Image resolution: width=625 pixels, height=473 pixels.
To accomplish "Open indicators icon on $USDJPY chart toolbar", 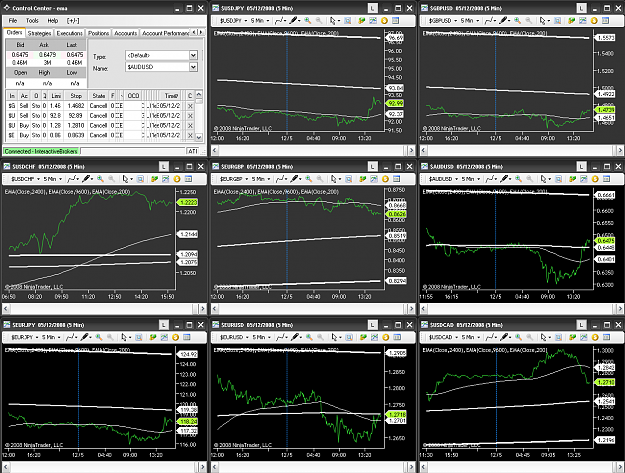I will pyautogui.click(x=362, y=20).
